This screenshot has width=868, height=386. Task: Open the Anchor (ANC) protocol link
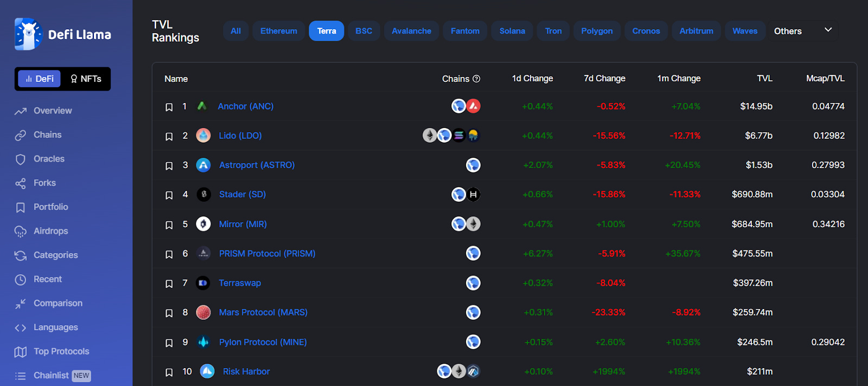tap(246, 106)
